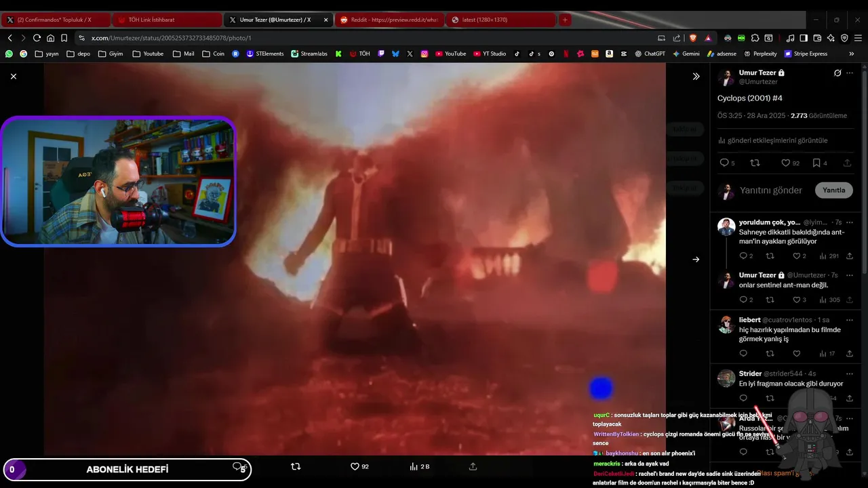Open the Brave VPN shield icon

[844, 38]
